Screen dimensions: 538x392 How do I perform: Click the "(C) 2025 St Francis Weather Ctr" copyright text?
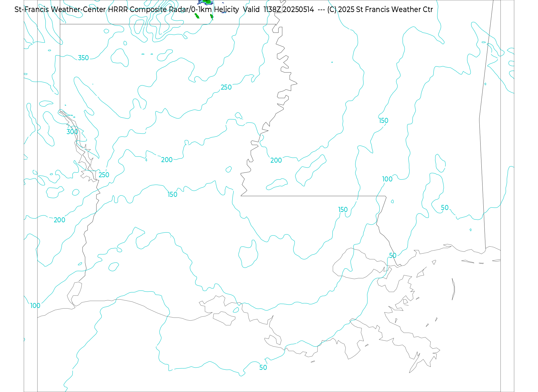click(x=380, y=10)
